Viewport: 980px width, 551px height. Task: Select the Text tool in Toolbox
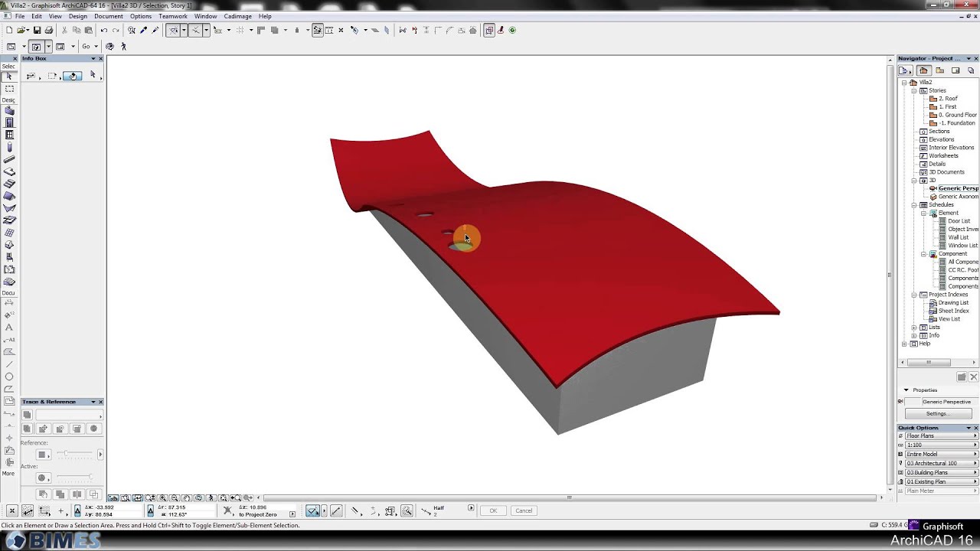[x=9, y=328]
